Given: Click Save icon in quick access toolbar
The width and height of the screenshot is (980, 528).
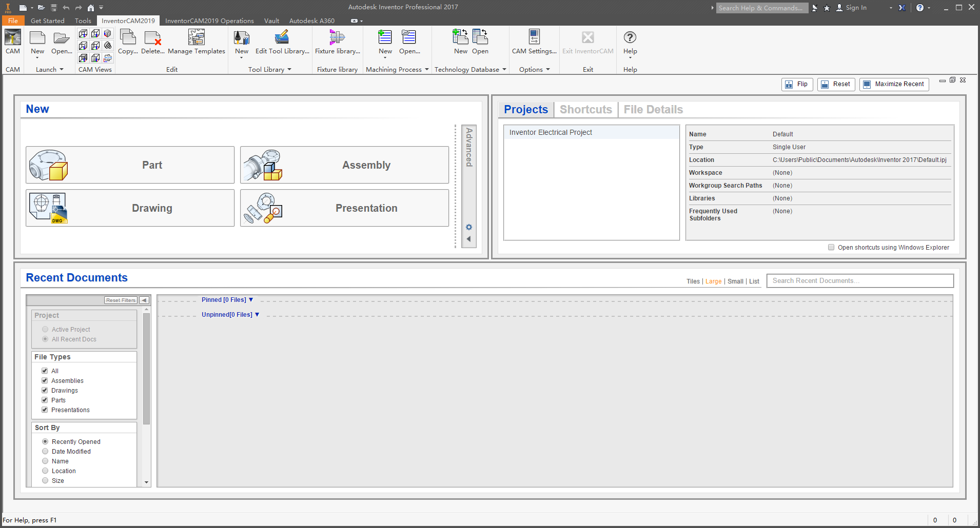Looking at the screenshot, I should point(53,8).
